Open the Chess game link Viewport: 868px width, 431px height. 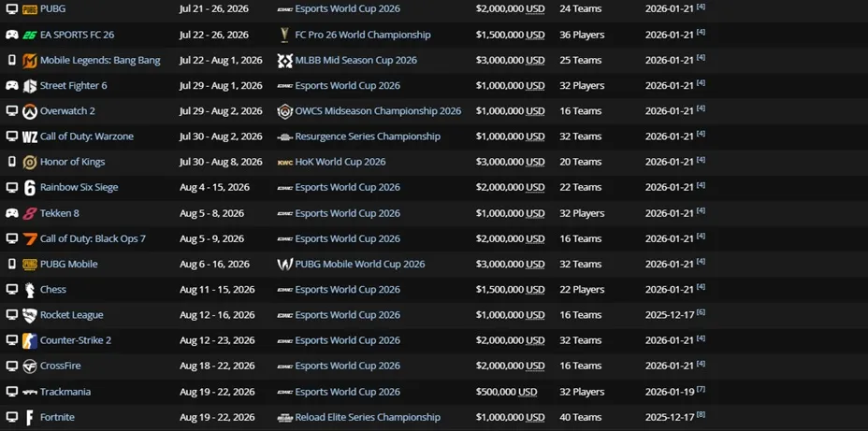point(53,290)
